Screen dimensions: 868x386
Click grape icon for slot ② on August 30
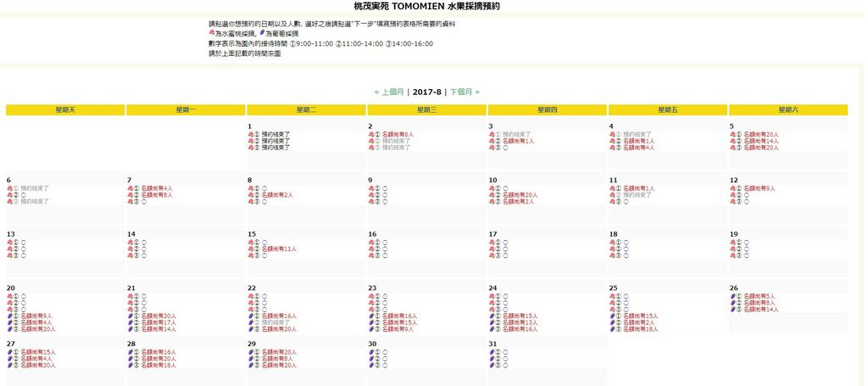[x=370, y=359]
